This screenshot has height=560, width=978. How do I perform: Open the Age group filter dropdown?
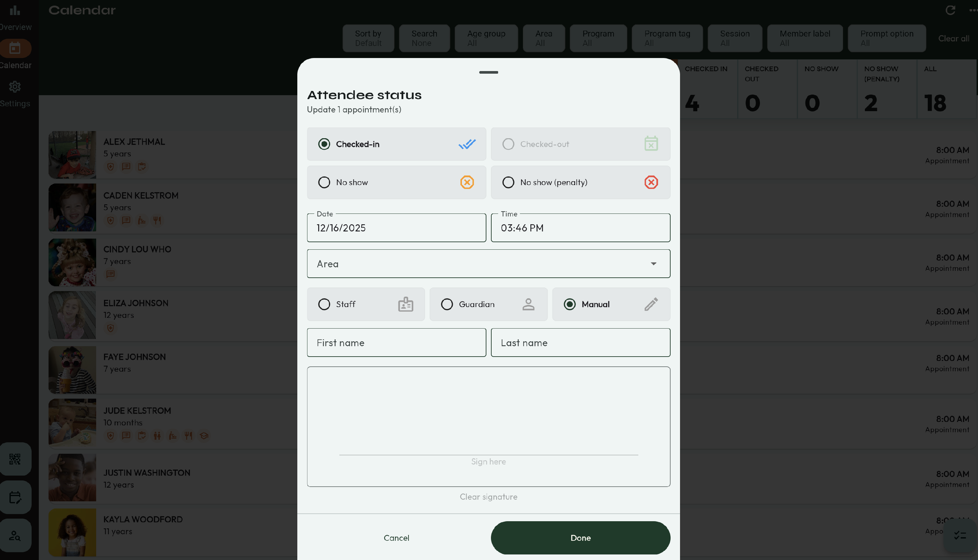[x=486, y=38]
